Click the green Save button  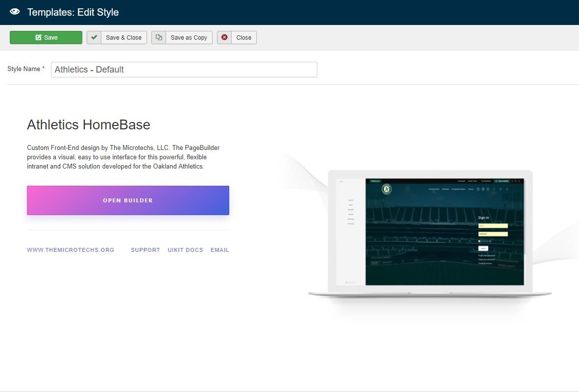tap(46, 37)
